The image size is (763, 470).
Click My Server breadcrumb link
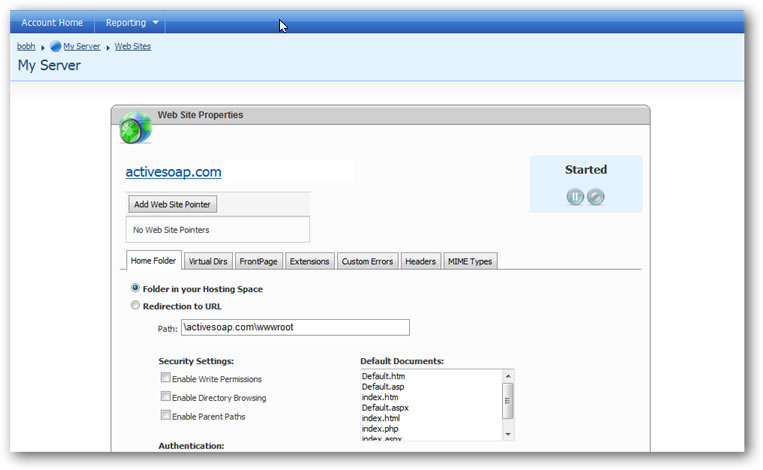click(x=82, y=46)
